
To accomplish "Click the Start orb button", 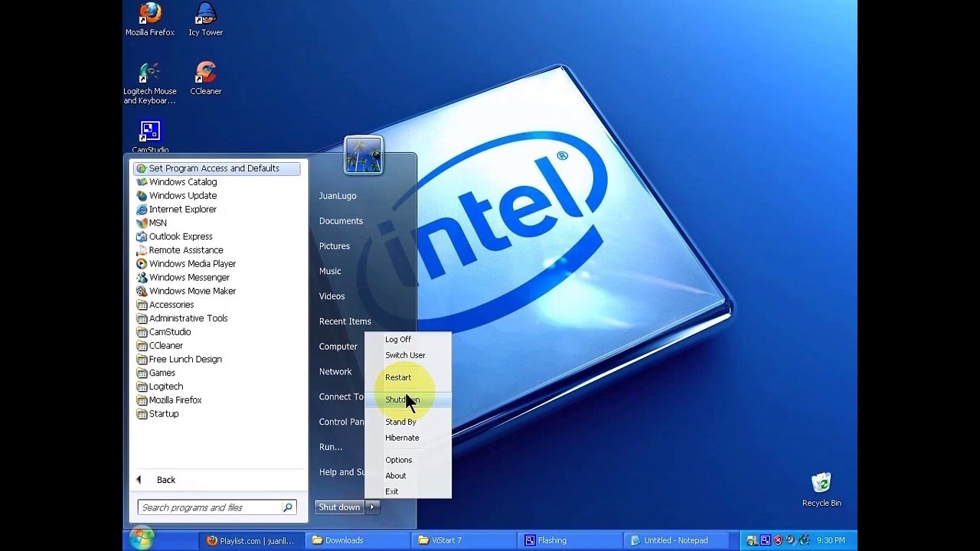I will tap(142, 539).
